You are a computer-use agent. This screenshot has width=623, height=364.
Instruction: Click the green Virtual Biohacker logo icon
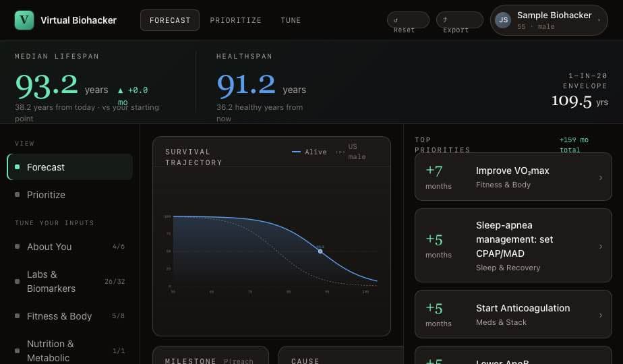[x=24, y=20]
